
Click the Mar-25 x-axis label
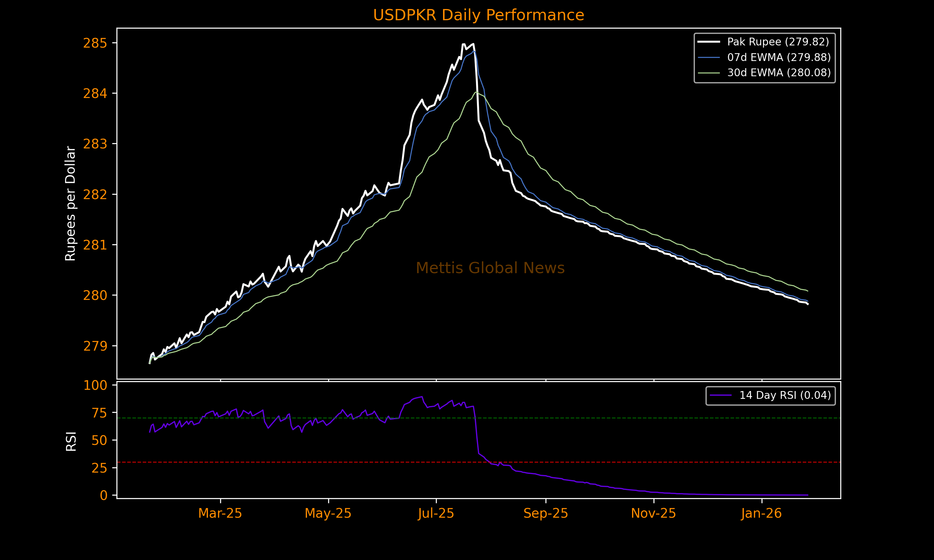(x=220, y=514)
